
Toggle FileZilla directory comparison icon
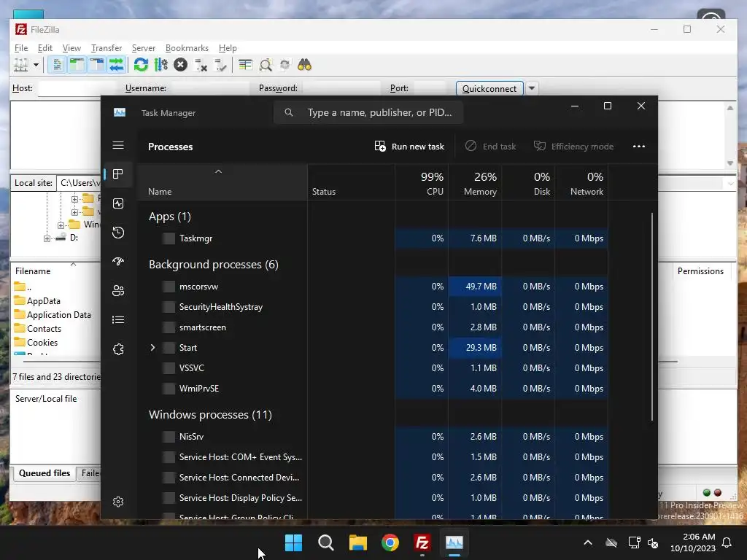click(x=266, y=65)
